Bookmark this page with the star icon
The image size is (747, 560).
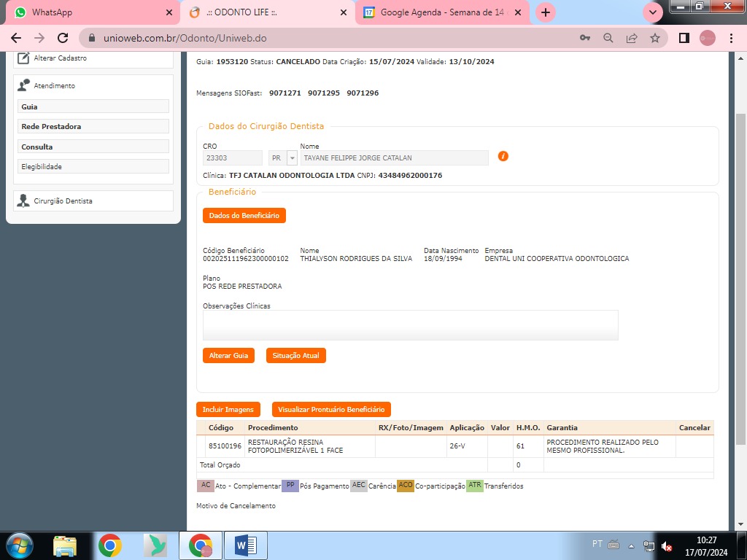tap(655, 38)
